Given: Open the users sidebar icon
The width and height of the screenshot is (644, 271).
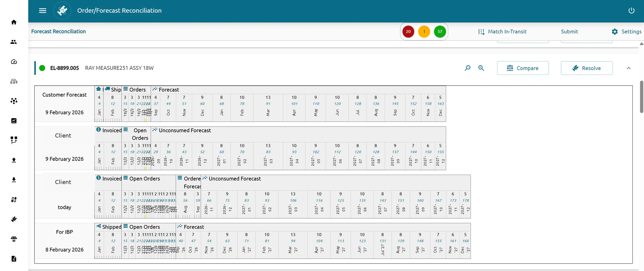Looking at the screenshot, I should (x=14, y=42).
